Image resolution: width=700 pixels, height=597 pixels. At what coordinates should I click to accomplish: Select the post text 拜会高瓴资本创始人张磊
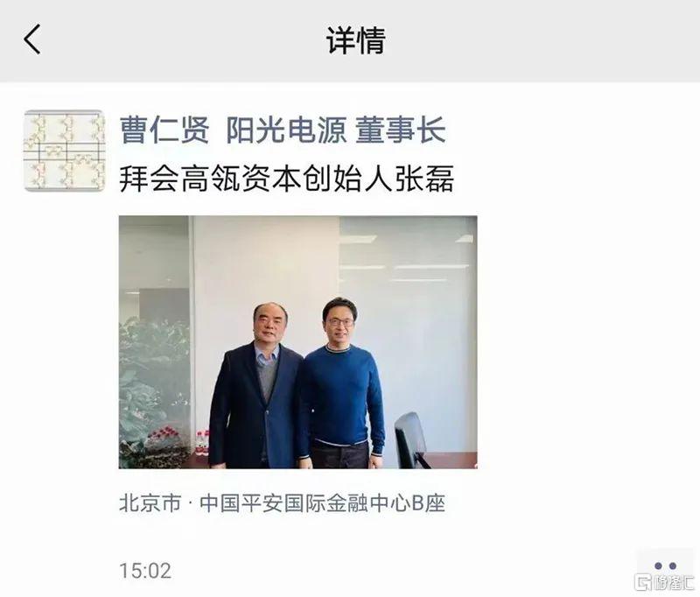tap(287, 179)
